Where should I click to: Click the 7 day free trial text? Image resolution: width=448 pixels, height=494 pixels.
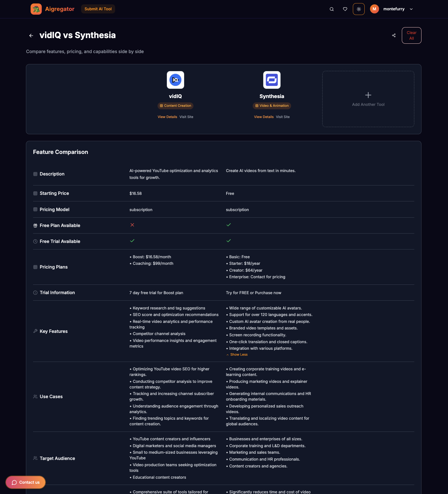(x=156, y=293)
